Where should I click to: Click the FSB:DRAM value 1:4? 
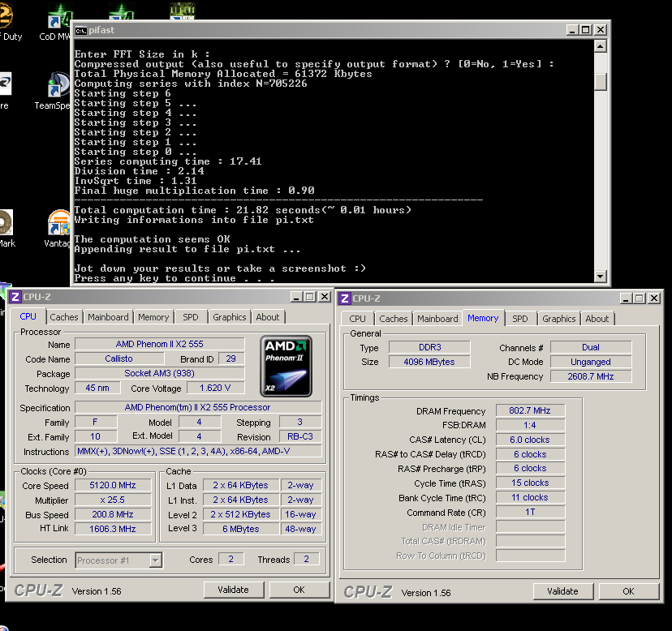[x=530, y=425]
